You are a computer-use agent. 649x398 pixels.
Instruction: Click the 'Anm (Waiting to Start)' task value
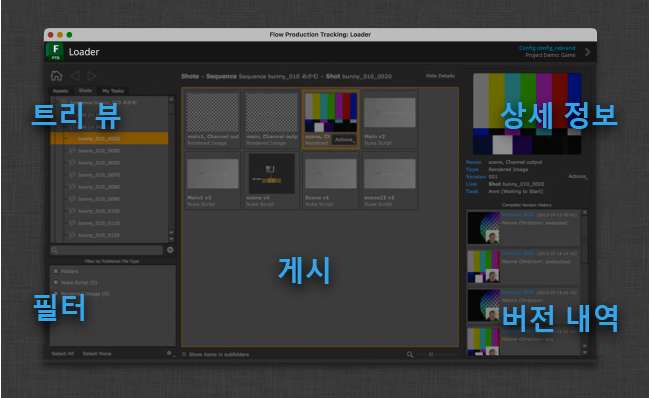516,192
